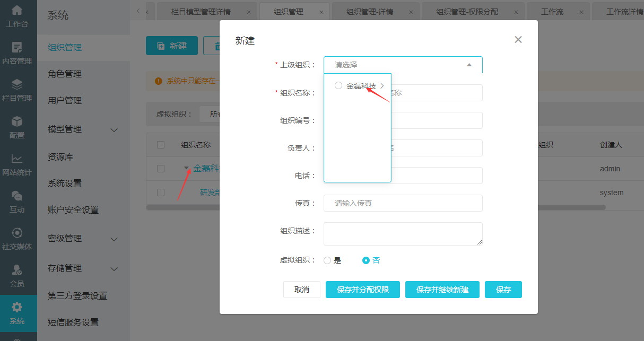This screenshot has width=644, height=341.
Task: Select the 金磊科技 radio option in dropdown
Action: 338,85
